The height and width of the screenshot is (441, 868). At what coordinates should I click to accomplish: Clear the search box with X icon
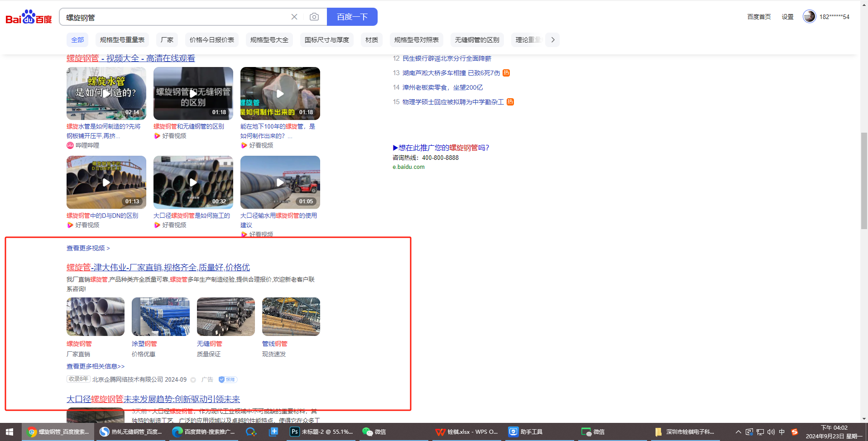coord(294,17)
